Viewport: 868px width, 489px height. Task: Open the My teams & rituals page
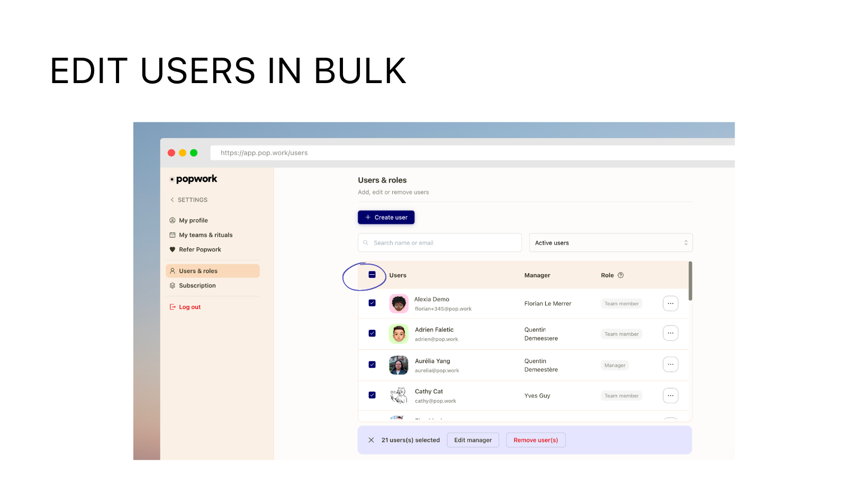(205, 234)
